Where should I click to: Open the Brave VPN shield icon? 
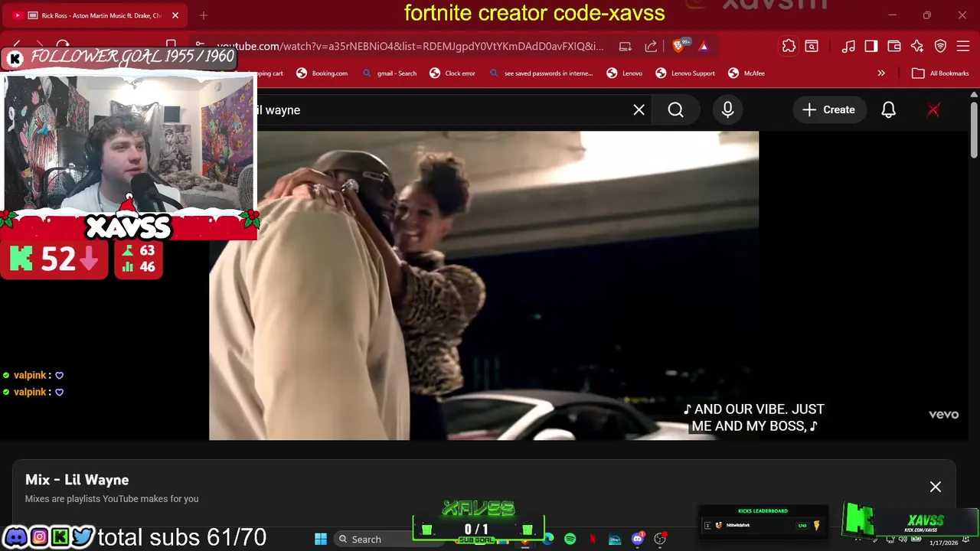(x=940, y=46)
